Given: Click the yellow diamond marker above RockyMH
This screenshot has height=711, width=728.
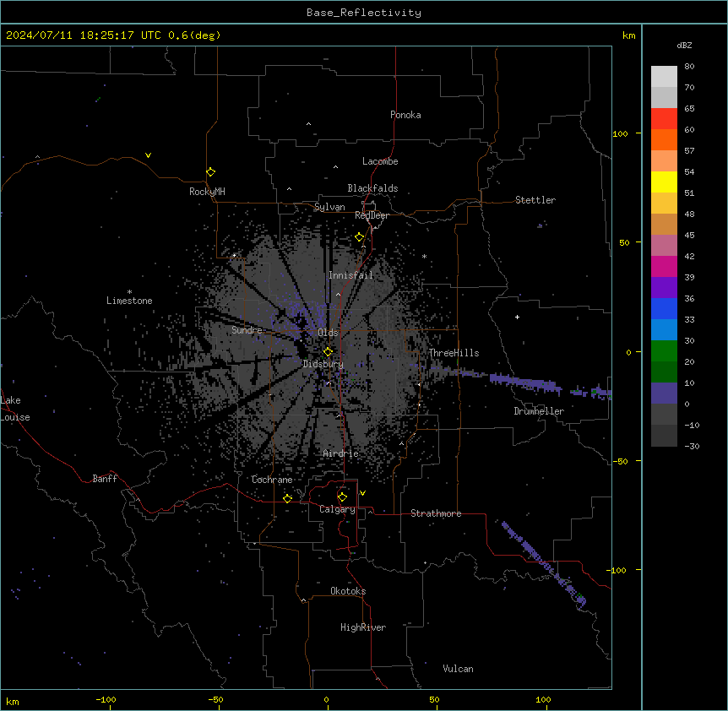Looking at the screenshot, I should (210, 171).
